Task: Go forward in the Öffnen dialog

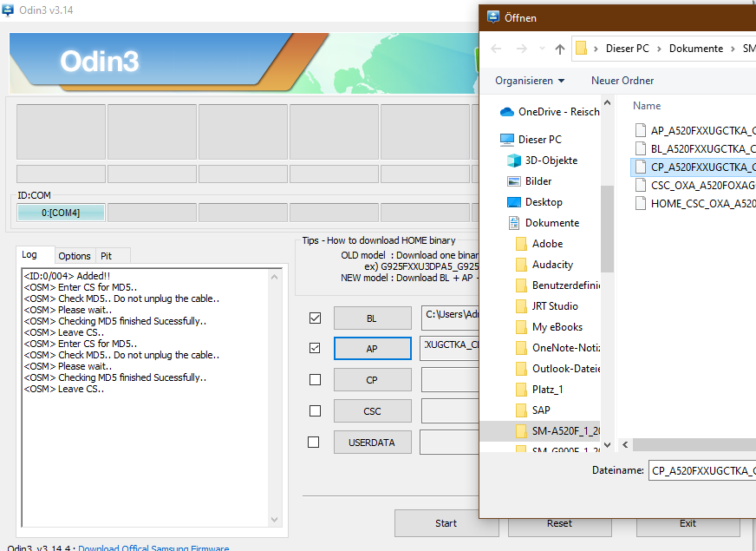Action: [521, 49]
